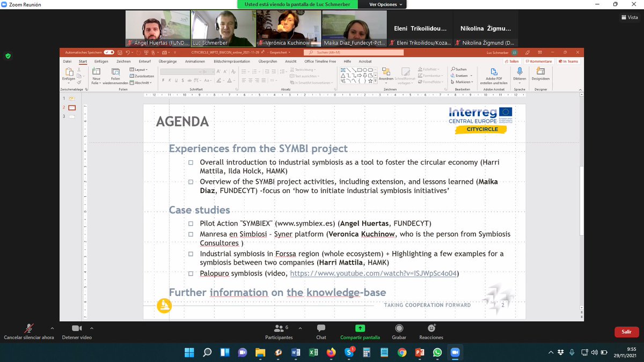Switch to the Einfügen ribbon tab
Screen dimensions: 644x362
[101, 62]
